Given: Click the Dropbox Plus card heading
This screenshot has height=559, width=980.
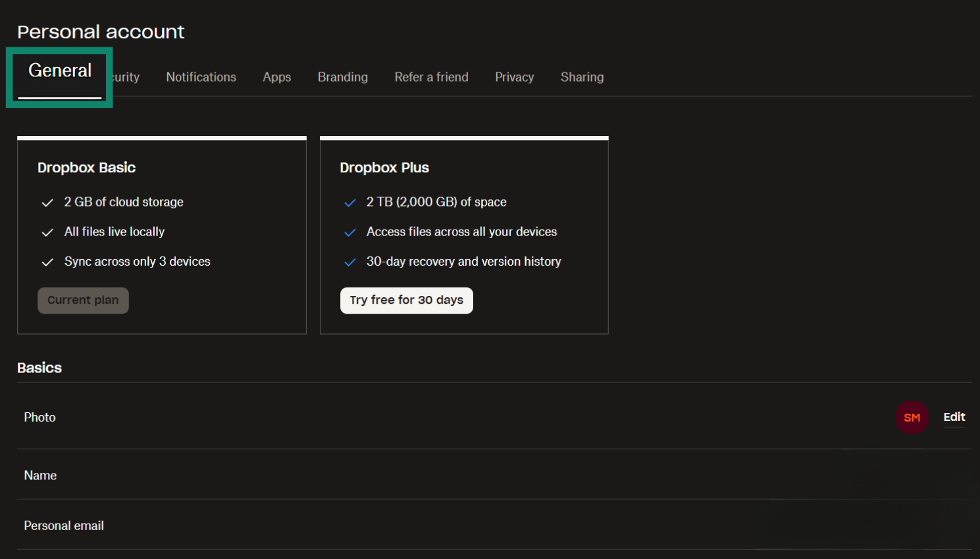Looking at the screenshot, I should tap(384, 168).
